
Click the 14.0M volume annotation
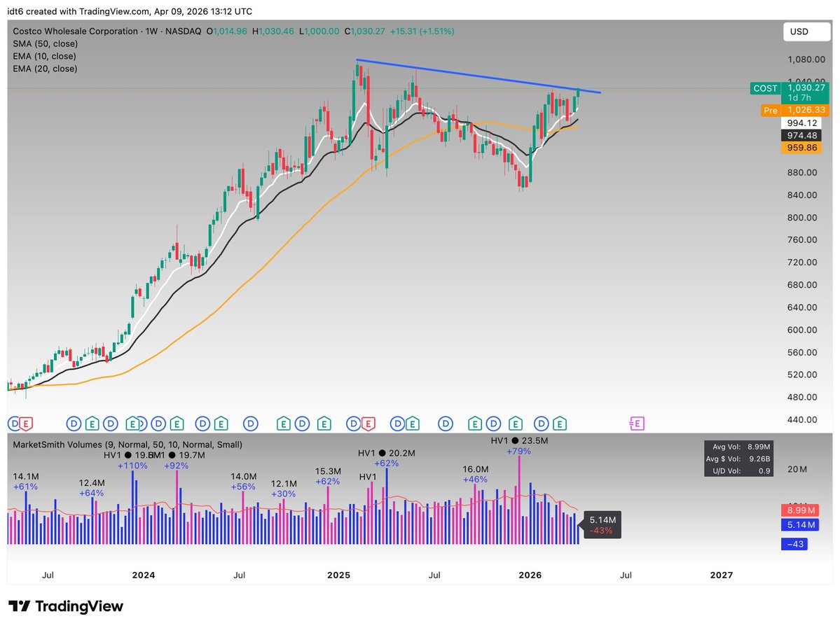click(244, 477)
